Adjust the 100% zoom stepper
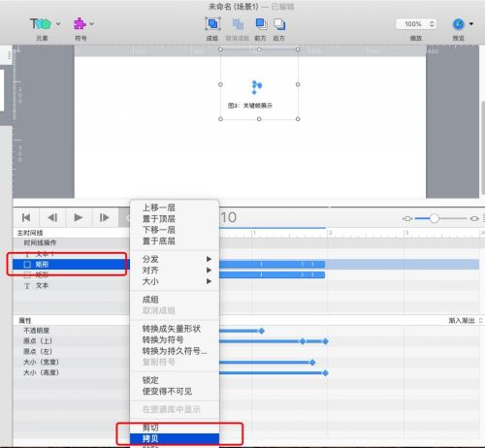 point(432,24)
